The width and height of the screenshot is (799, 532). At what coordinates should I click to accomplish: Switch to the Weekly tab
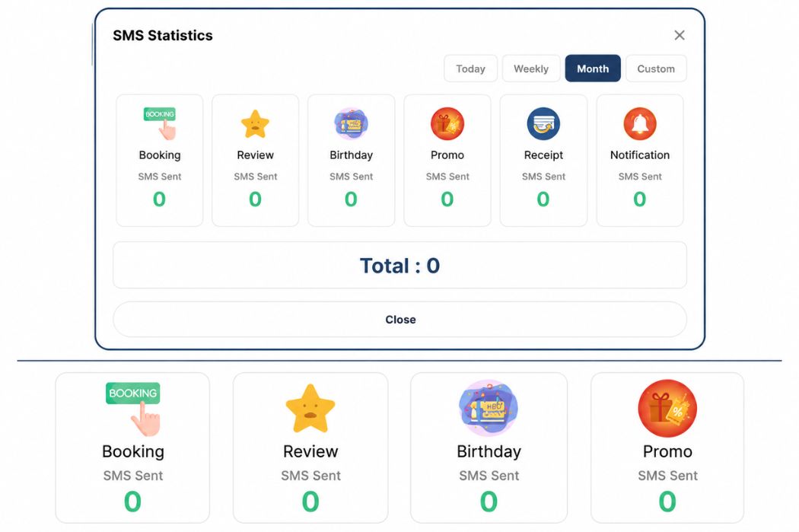click(531, 68)
